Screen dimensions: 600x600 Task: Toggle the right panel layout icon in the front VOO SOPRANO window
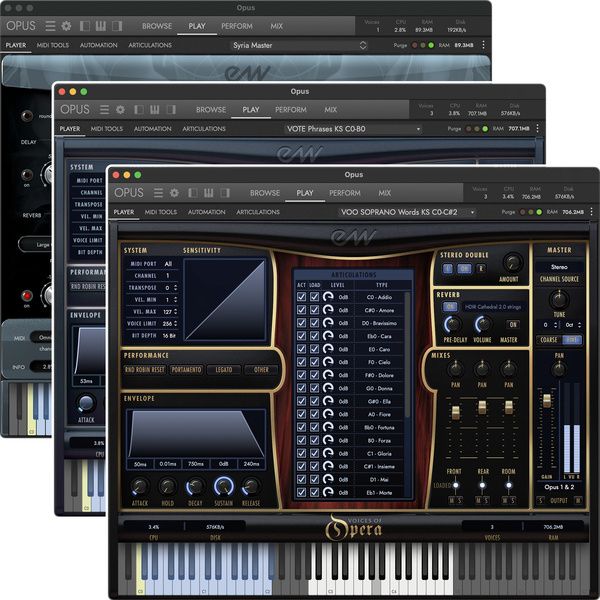pyautogui.click(x=225, y=193)
